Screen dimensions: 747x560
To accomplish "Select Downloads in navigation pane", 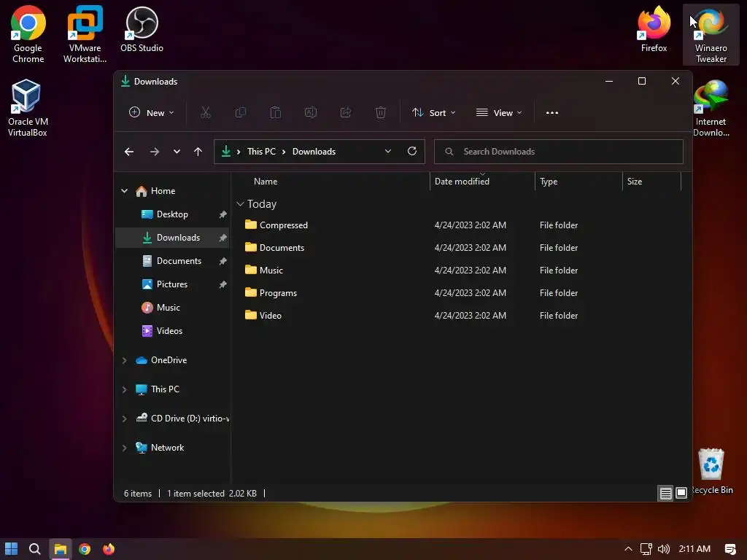I will point(172,238).
